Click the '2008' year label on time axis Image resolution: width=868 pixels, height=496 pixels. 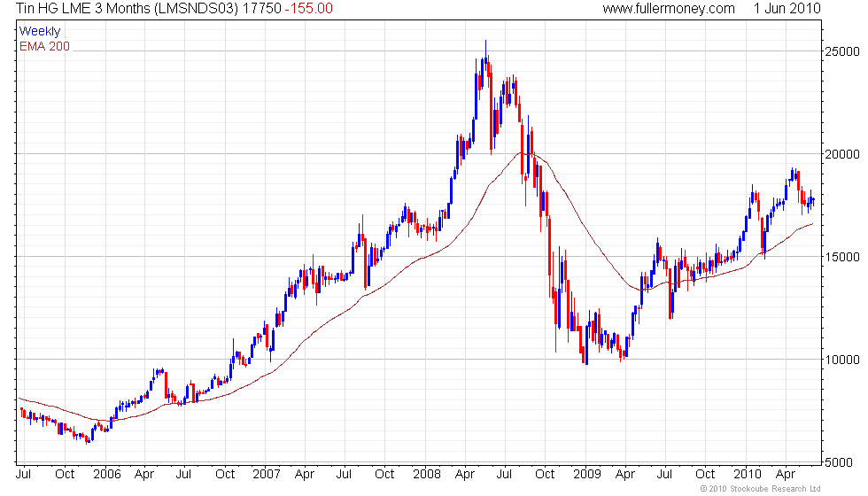click(x=427, y=474)
